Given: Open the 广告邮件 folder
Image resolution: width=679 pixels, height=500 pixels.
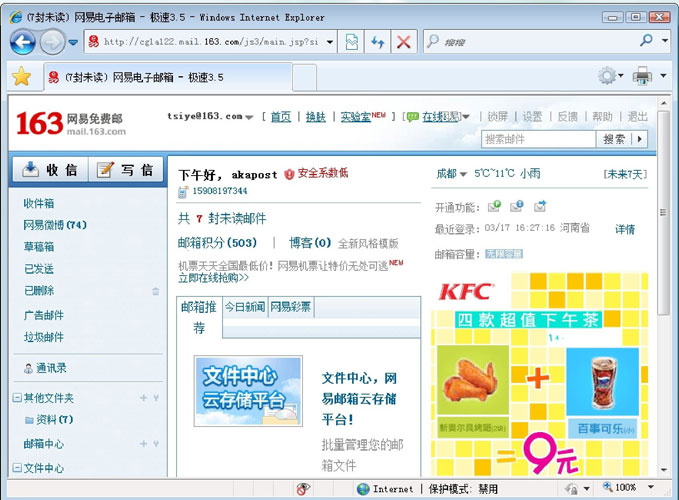Looking at the screenshot, I should [x=43, y=315].
